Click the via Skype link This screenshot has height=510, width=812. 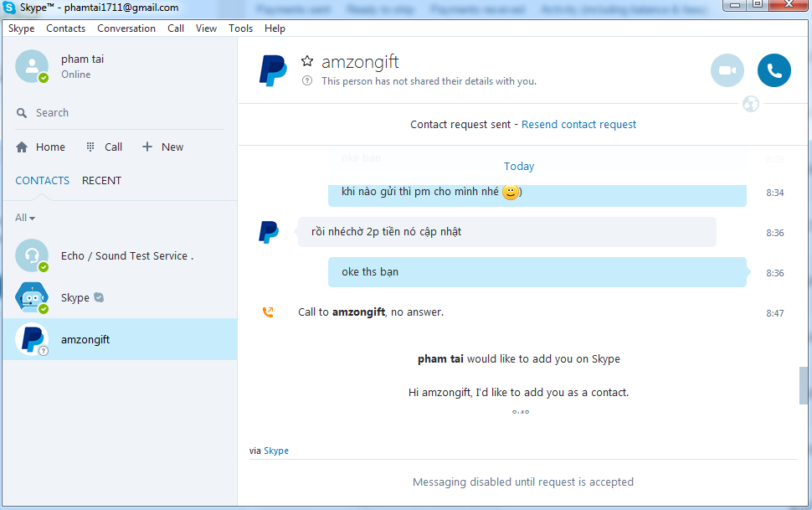pyautogui.click(x=276, y=451)
